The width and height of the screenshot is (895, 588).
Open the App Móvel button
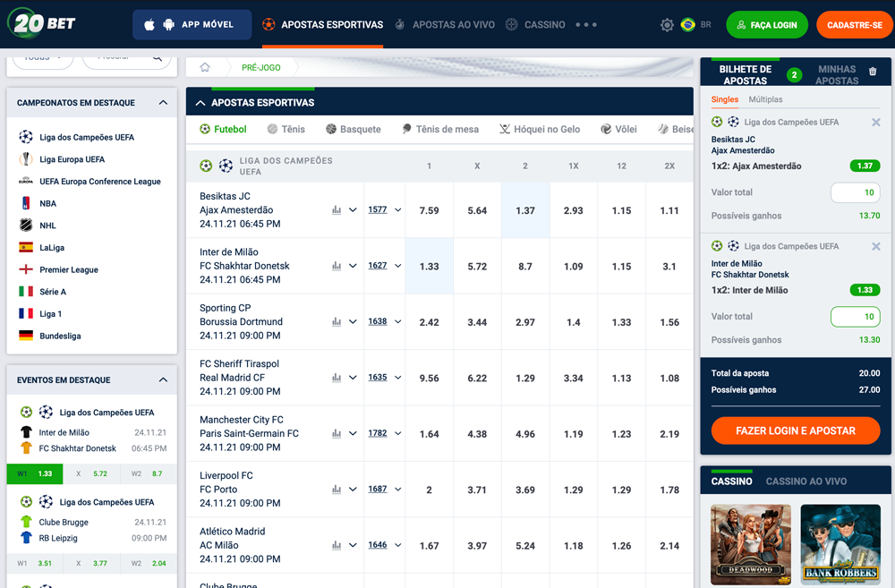(192, 24)
